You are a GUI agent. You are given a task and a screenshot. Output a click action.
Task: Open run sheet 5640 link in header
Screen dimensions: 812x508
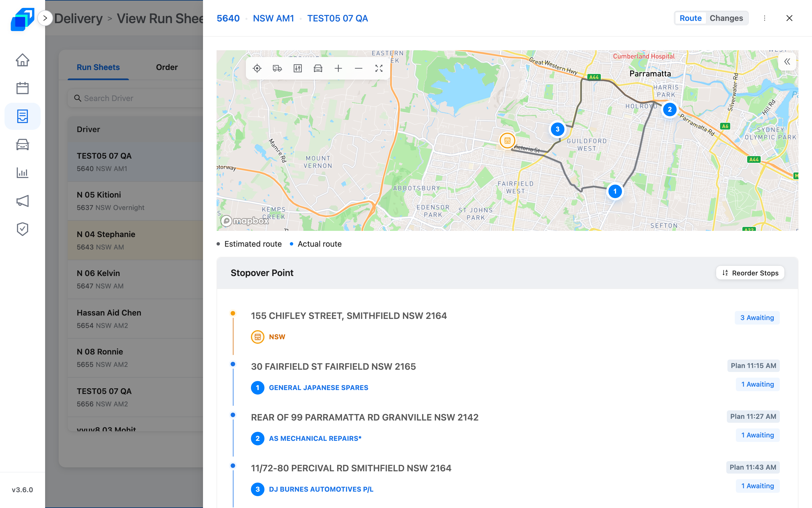click(x=228, y=18)
